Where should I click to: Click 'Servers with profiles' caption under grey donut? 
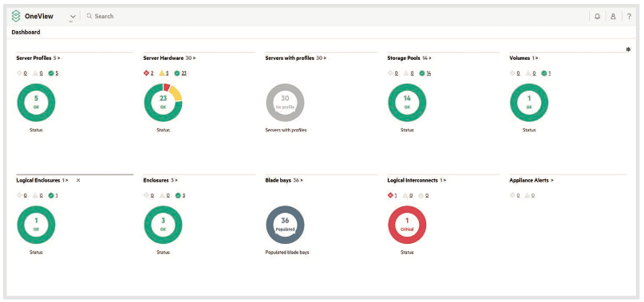click(x=286, y=130)
